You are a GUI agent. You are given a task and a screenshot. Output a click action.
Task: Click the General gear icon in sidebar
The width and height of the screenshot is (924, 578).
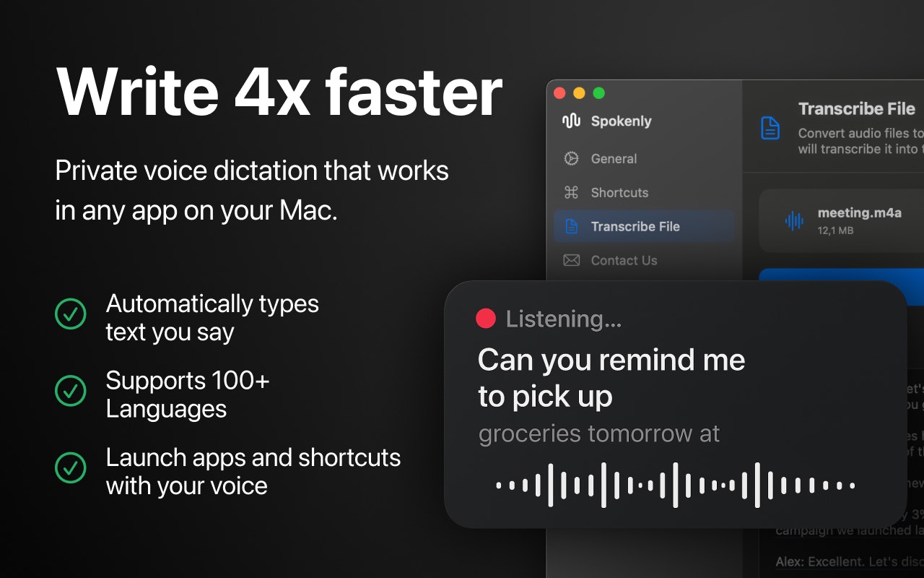pos(571,159)
